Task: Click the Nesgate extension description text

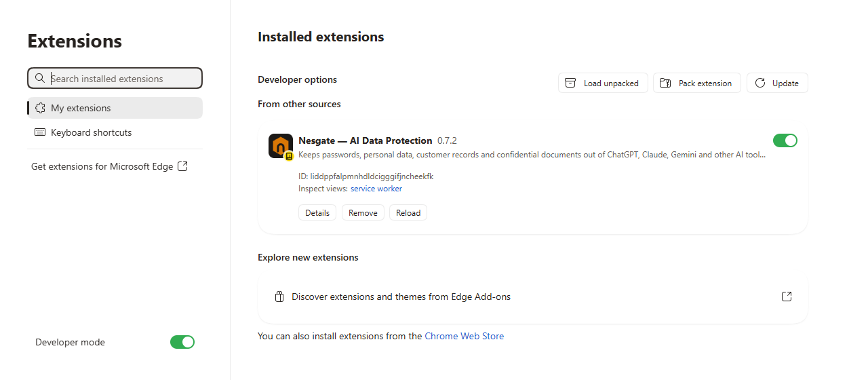Action: (x=532, y=155)
